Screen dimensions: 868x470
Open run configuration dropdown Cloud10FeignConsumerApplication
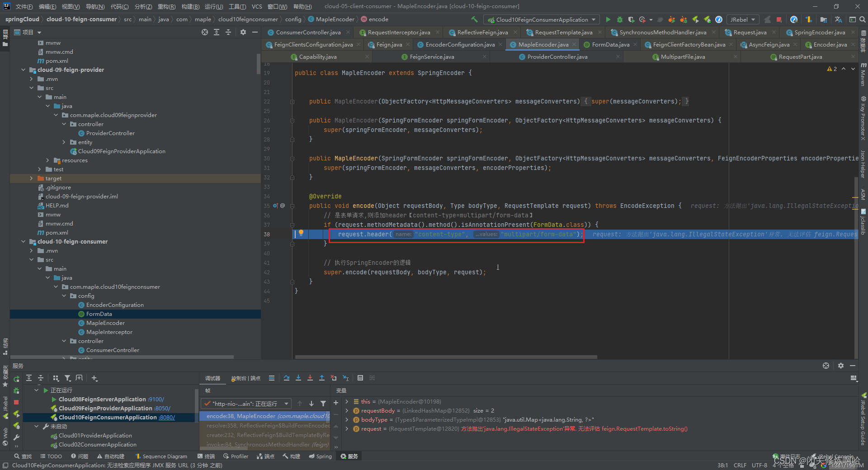[x=542, y=19]
